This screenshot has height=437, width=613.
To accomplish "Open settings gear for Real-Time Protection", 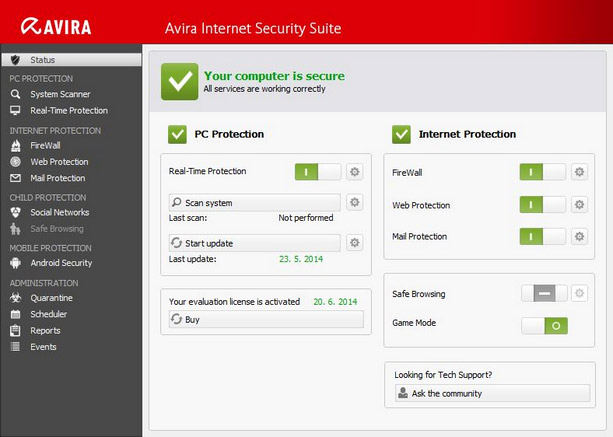I will coord(354,172).
